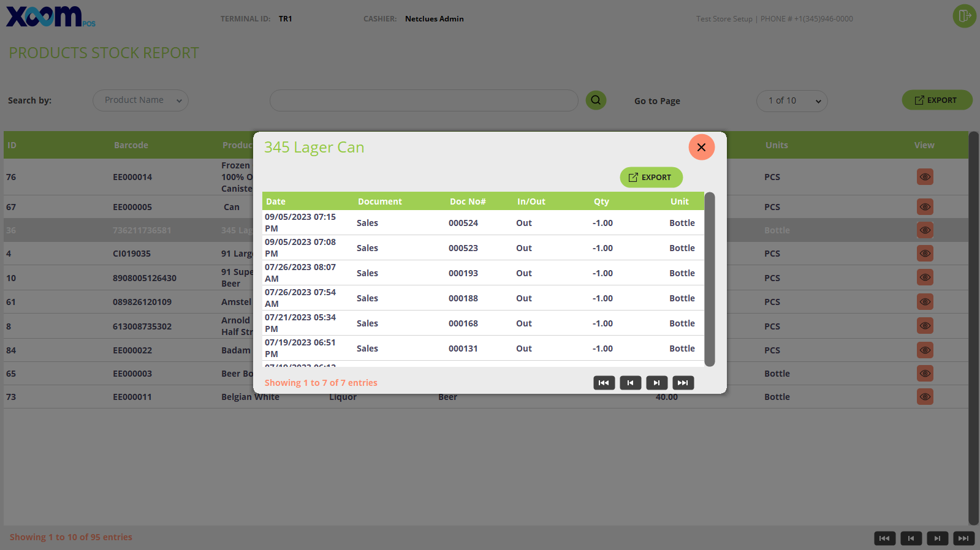Go to next page of stock report
Viewport: 980px width, 550px height.
[937, 538]
